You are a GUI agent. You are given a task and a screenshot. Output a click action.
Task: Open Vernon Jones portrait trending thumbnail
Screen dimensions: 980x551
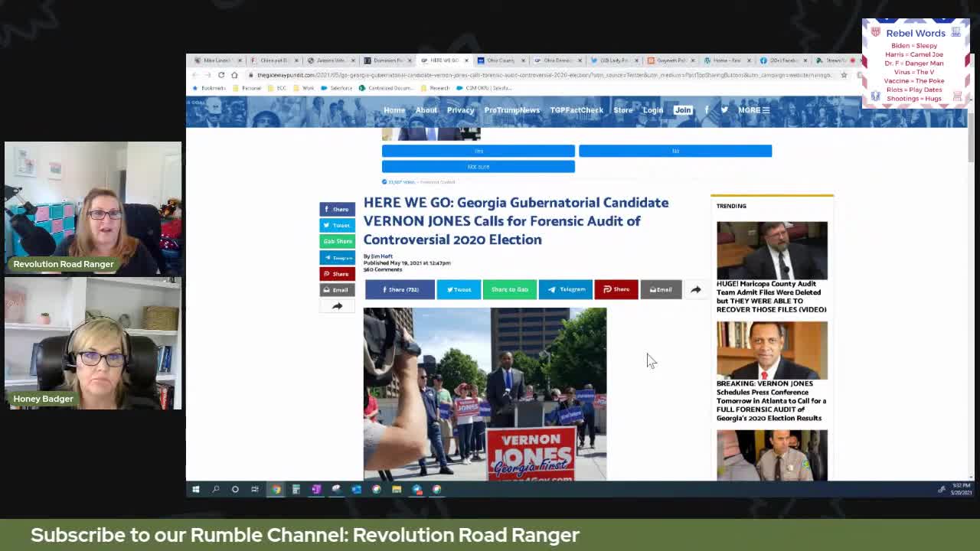point(772,350)
